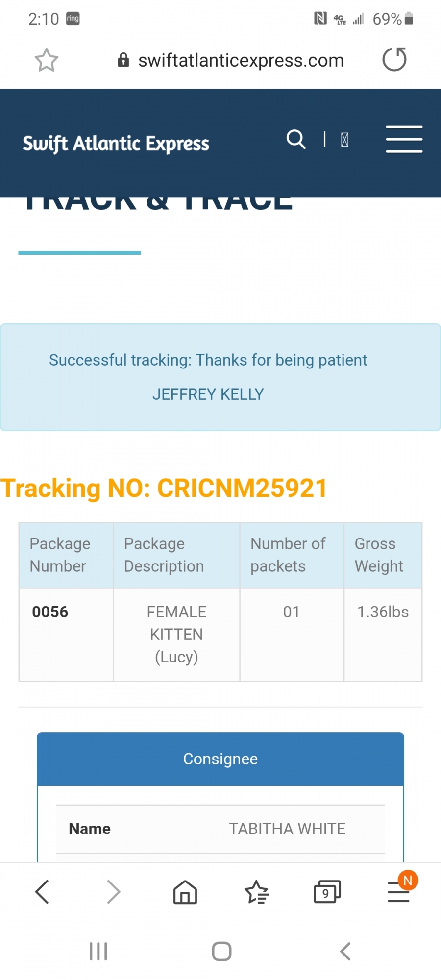The height and width of the screenshot is (980, 441).
Task: Tap the Tracking NO: CRICNM25921 heading
Action: coord(164,489)
